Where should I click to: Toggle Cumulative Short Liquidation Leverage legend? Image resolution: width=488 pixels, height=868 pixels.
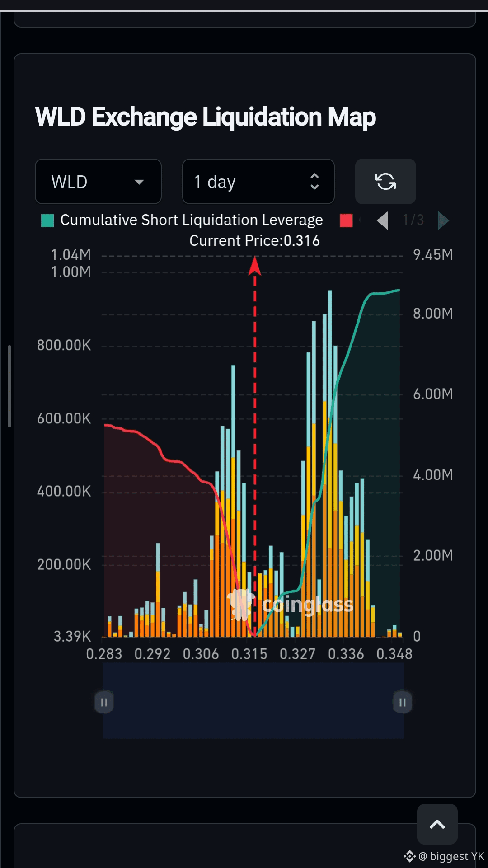click(182, 220)
